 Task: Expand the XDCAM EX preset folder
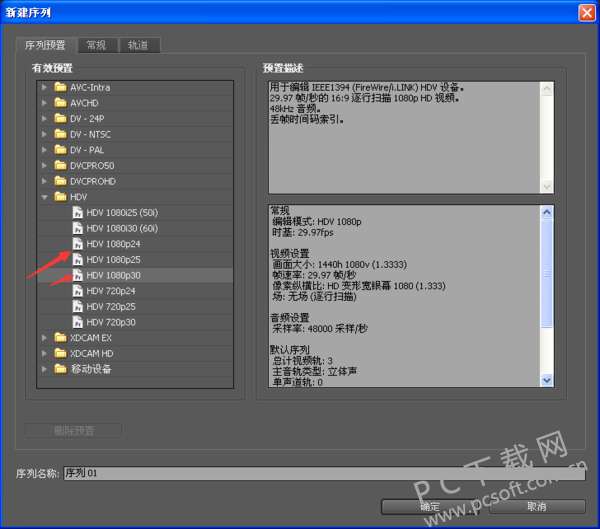click(x=44, y=338)
